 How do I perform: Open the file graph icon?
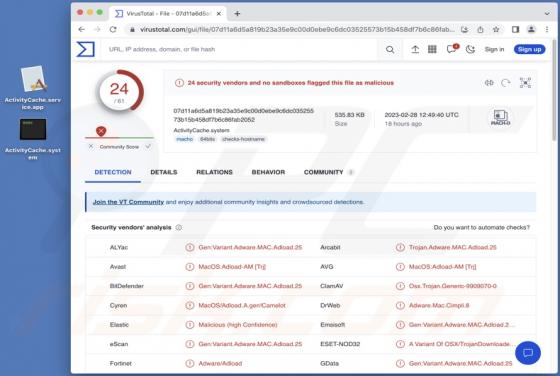[525, 83]
